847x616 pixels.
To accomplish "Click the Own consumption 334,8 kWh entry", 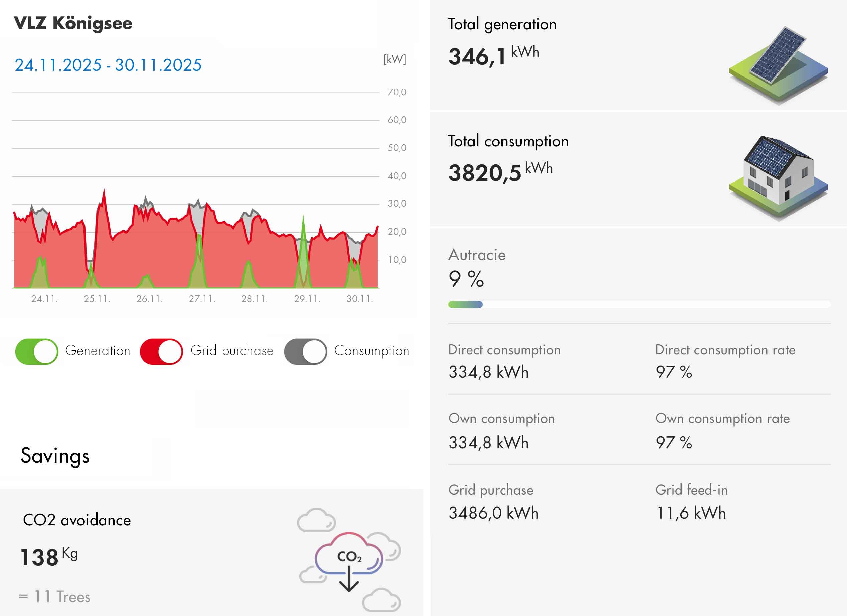I will tap(489, 442).
